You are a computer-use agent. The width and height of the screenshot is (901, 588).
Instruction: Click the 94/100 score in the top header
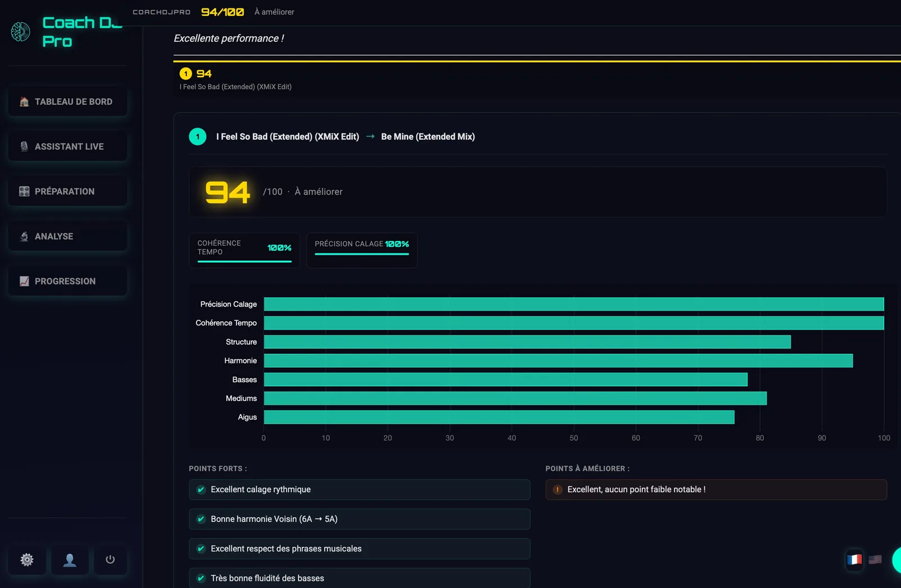point(222,12)
